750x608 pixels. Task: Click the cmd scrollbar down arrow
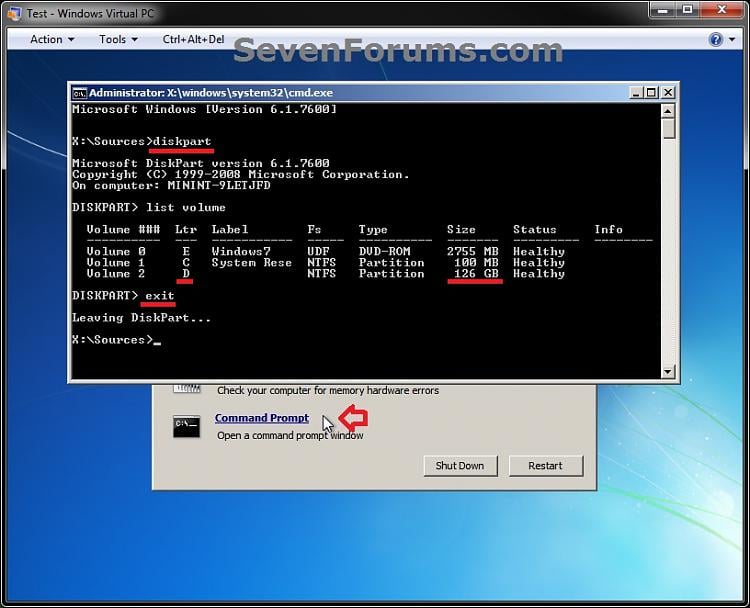[x=668, y=371]
